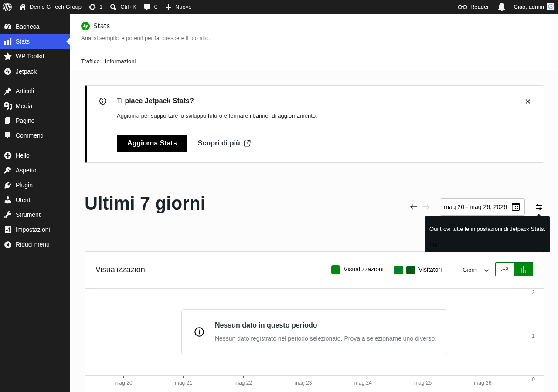Click the banner info circle icon
Screen dimensions: 558x392
(103, 101)
